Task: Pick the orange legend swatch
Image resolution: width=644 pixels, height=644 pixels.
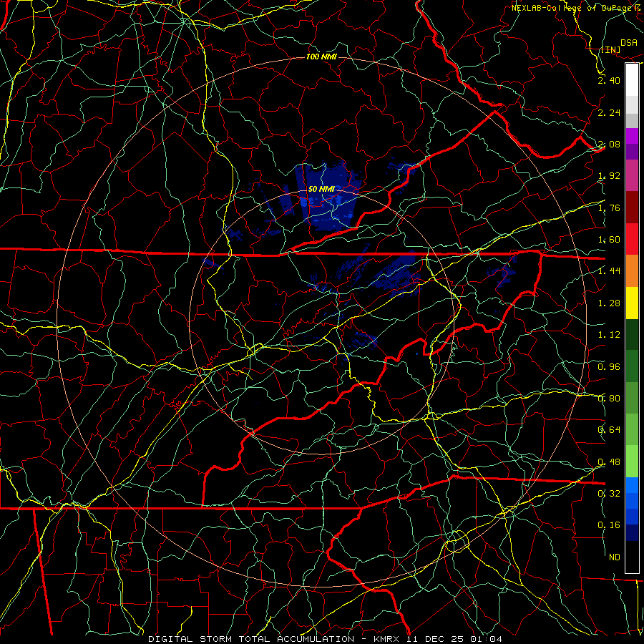Action: point(632,271)
